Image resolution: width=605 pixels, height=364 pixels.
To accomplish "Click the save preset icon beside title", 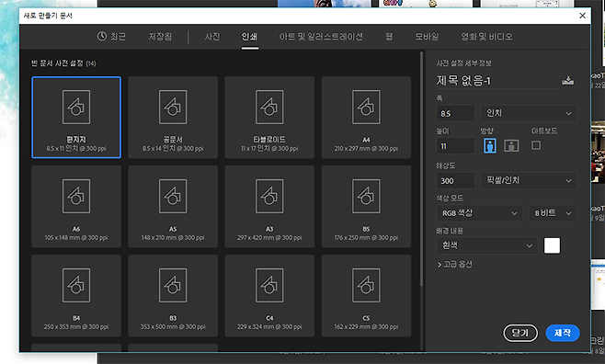I will point(567,81).
